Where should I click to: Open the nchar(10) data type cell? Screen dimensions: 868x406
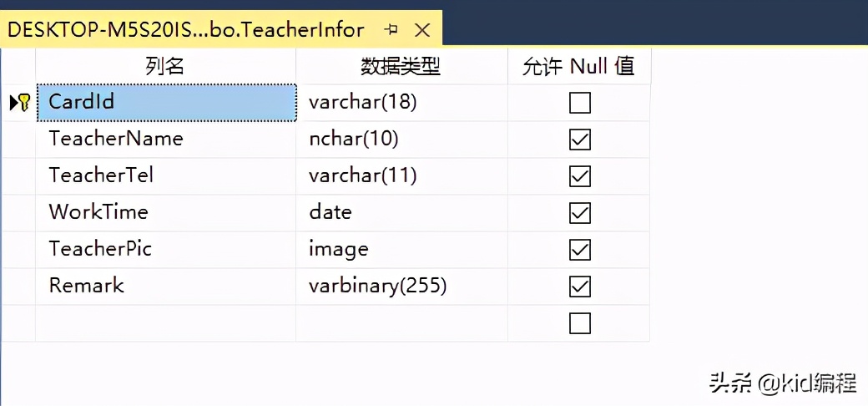click(x=401, y=139)
